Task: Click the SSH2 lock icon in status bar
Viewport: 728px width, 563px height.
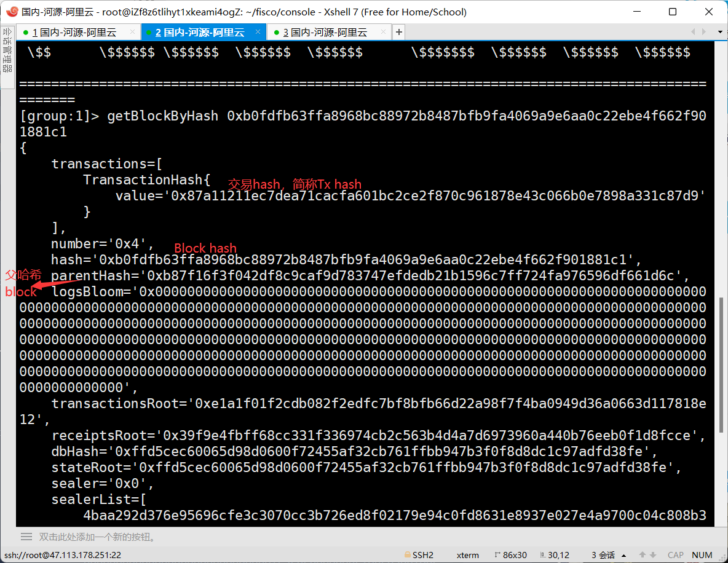Action: [407, 555]
